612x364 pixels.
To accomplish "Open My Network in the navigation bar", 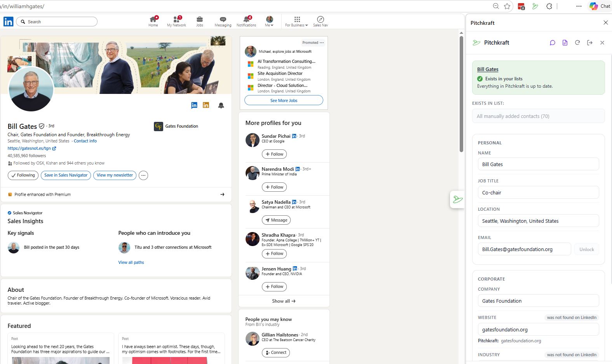I will click(176, 21).
